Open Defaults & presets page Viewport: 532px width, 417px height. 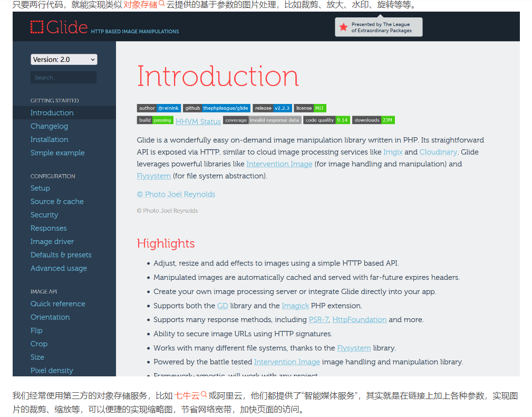click(x=61, y=254)
